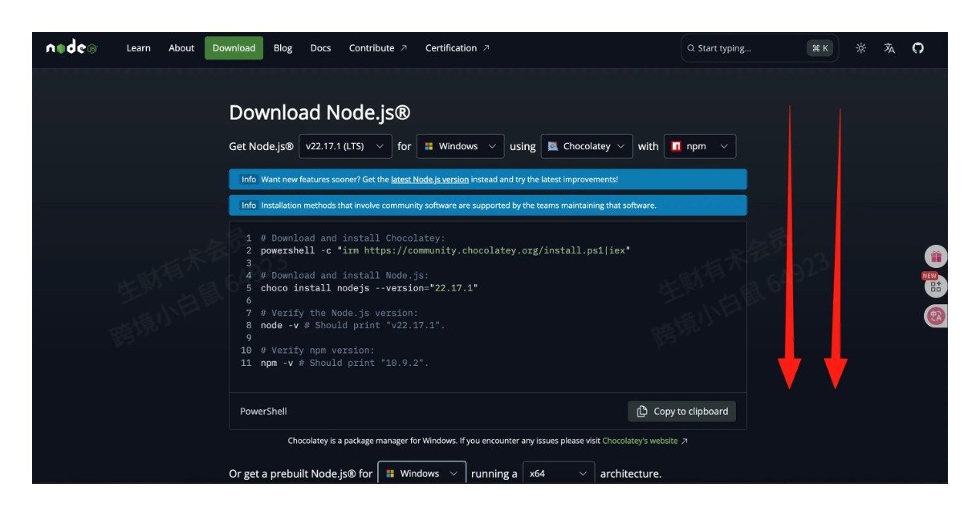The height and width of the screenshot is (516, 980).
Task: Click the npm -v code line
Action: click(345, 363)
